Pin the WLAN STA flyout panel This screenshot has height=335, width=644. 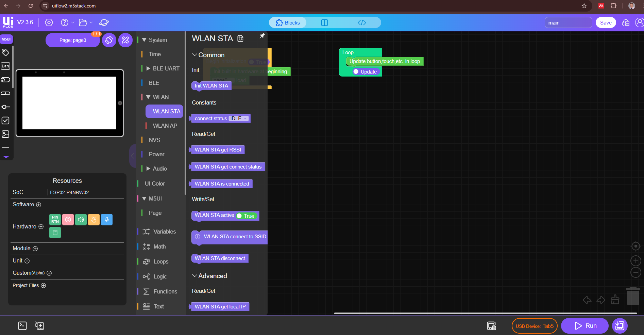pos(262,36)
